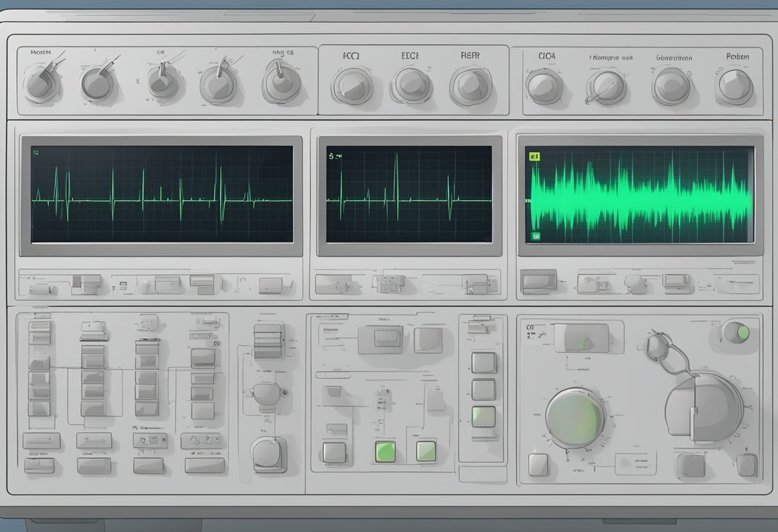Toggle the green button in the vertical button column
This screenshot has height=532, width=778.
(484, 416)
